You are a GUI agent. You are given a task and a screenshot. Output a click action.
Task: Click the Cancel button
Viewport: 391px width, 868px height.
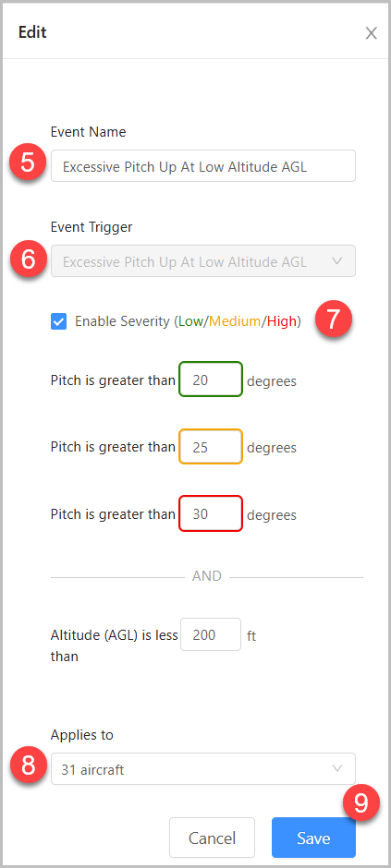tap(212, 838)
